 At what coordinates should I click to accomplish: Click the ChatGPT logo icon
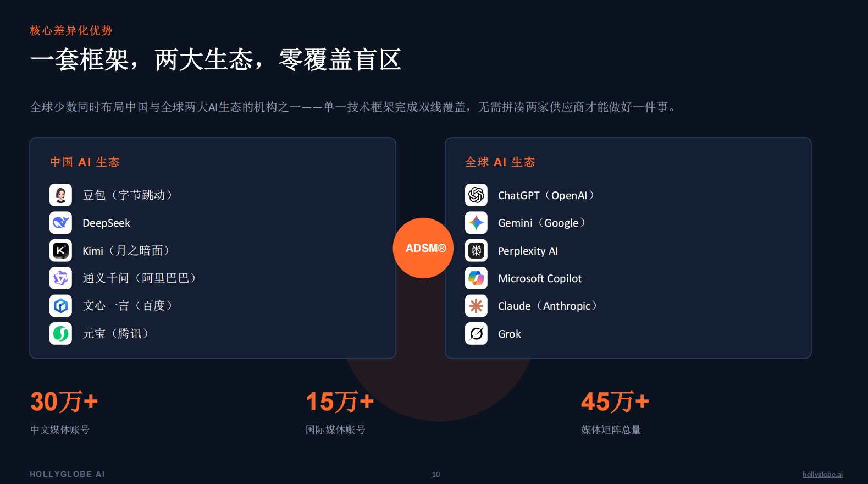[x=476, y=195]
